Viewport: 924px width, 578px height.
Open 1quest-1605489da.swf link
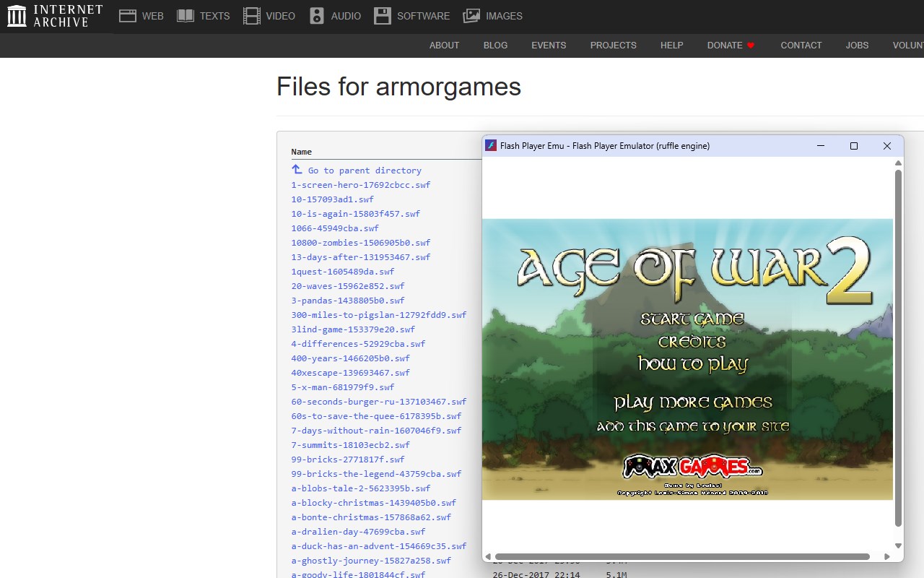click(343, 272)
